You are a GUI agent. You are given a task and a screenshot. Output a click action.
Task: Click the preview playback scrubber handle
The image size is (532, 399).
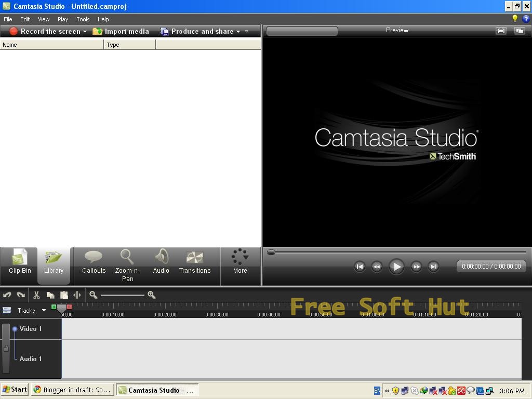click(271, 252)
